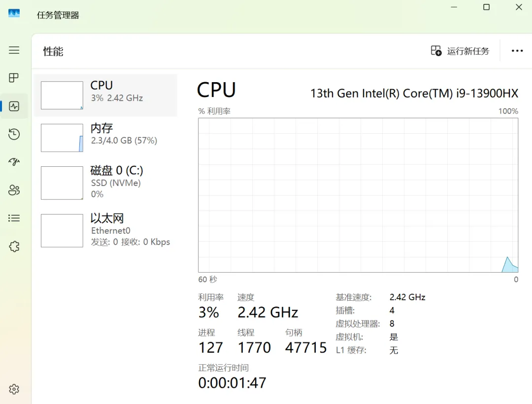Click the 以太网 mini graph thumbnail

point(62,230)
